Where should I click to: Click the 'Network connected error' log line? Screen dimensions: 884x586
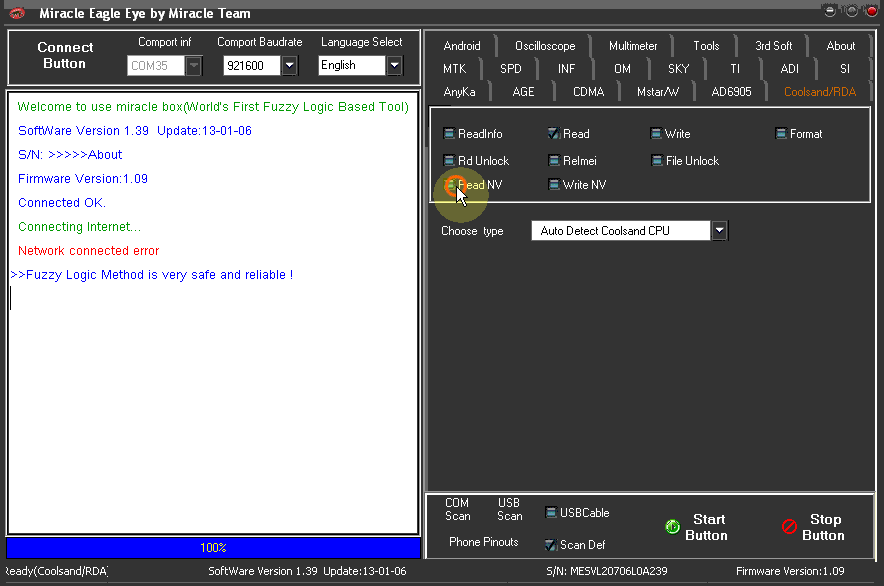pyautogui.click(x=89, y=251)
